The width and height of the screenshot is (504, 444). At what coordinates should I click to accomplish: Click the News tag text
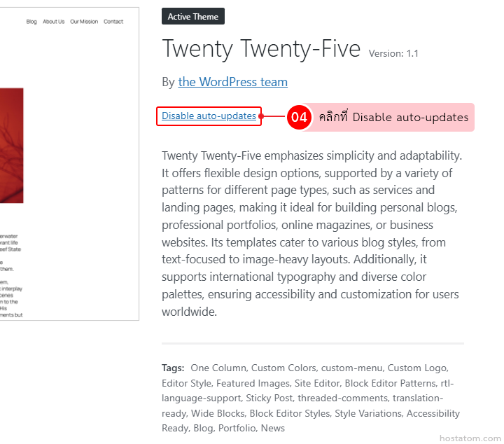[x=273, y=428]
